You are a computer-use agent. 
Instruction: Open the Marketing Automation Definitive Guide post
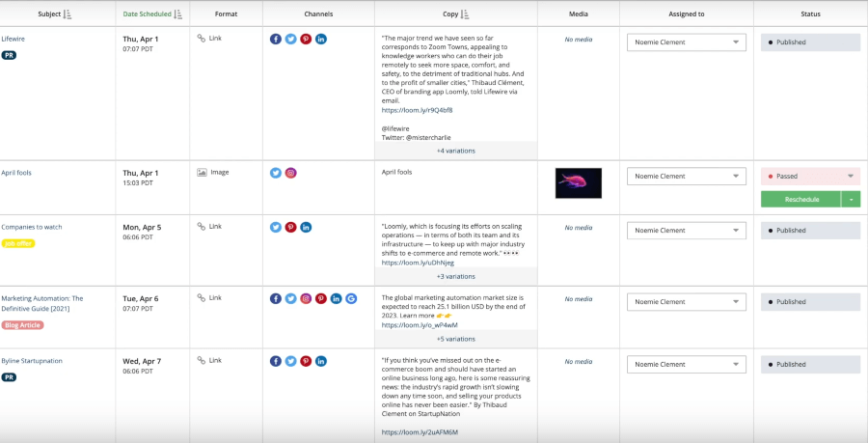click(x=42, y=303)
